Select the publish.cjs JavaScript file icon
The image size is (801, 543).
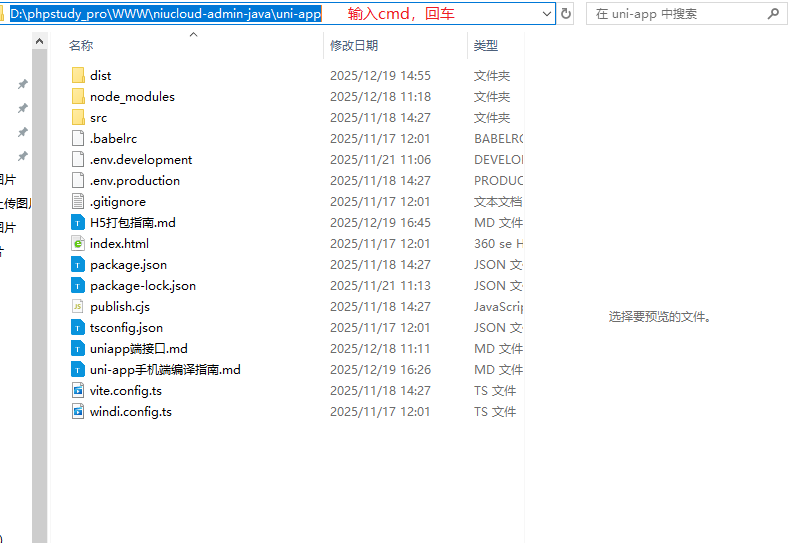tap(78, 306)
